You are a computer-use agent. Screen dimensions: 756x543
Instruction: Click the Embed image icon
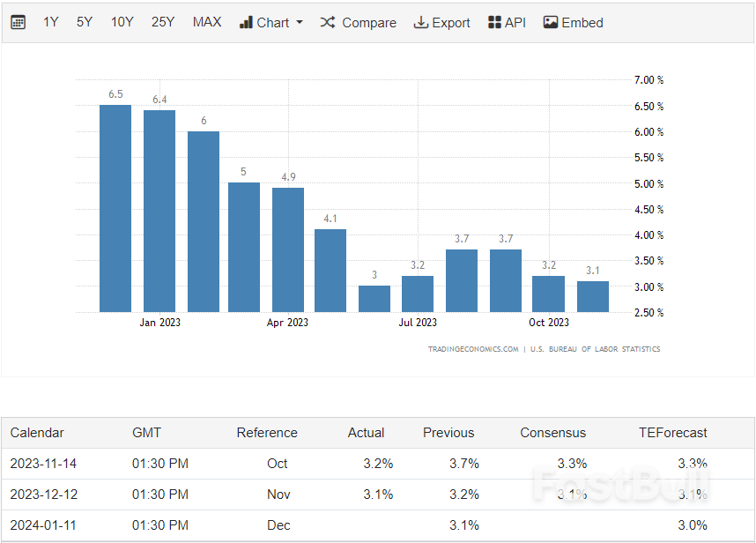[551, 22]
